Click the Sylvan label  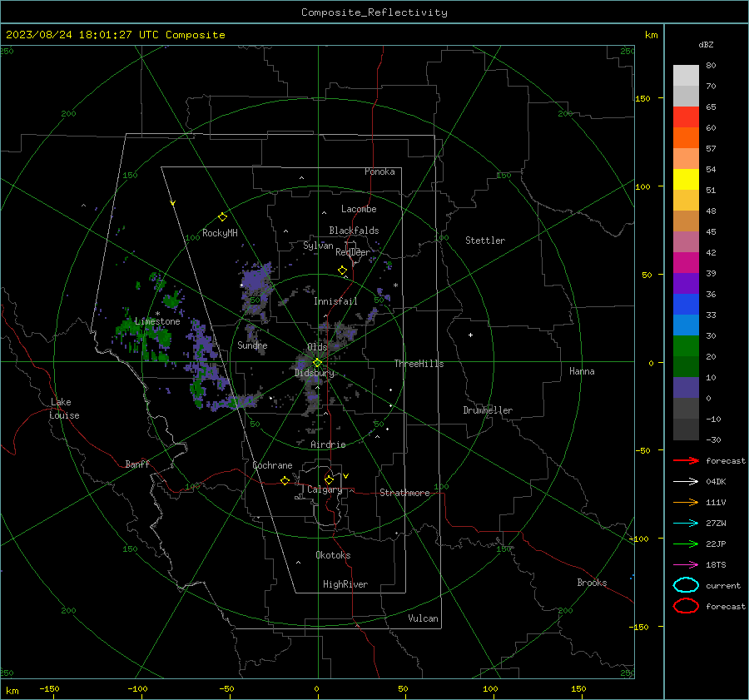(318, 245)
